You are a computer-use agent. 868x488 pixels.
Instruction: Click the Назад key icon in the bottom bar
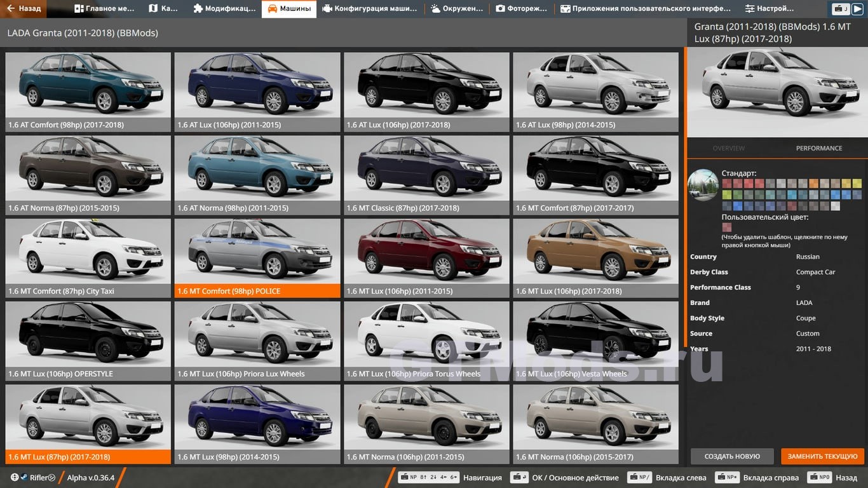[820, 477]
